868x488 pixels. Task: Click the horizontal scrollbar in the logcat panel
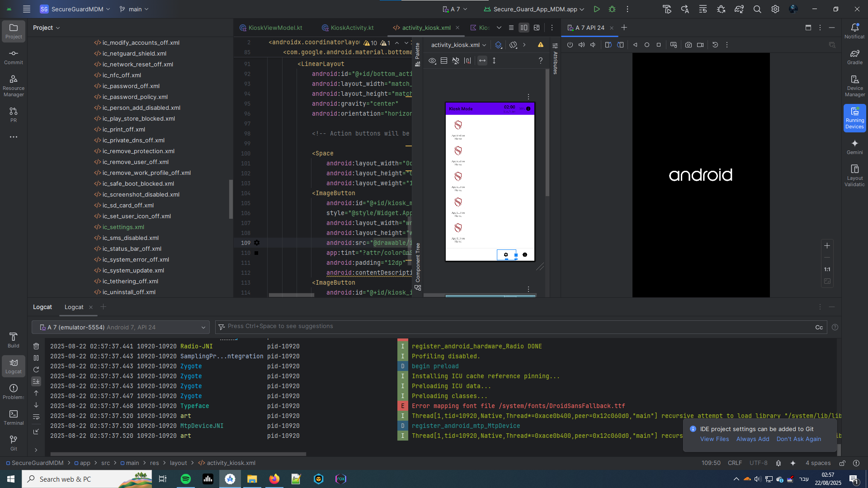click(x=178, y=454)
